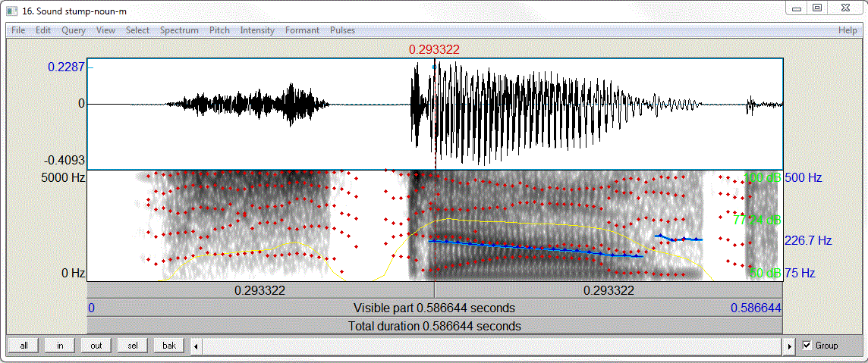Click the 100 dB intensity label
The width and height of the screenshot is (868, 363).
tap(763, 178)
